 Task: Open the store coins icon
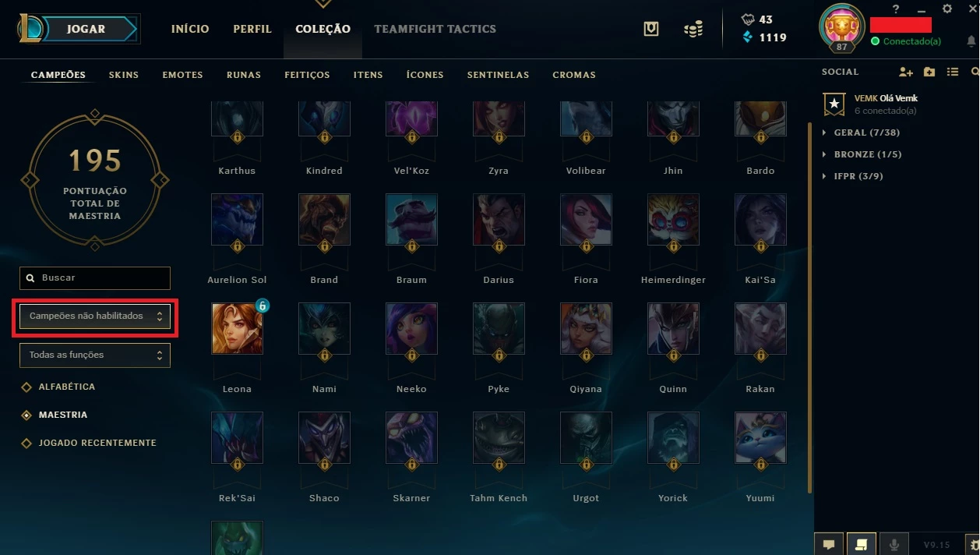pos(693,29)
